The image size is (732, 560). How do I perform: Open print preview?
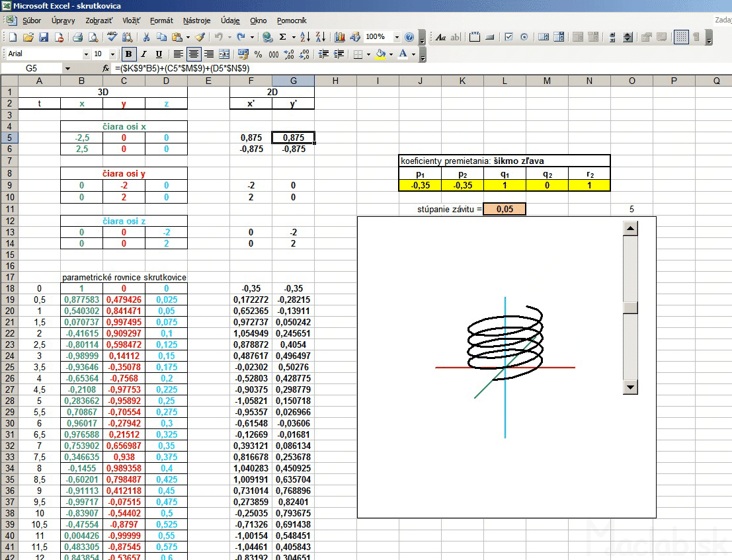(93, 37)
